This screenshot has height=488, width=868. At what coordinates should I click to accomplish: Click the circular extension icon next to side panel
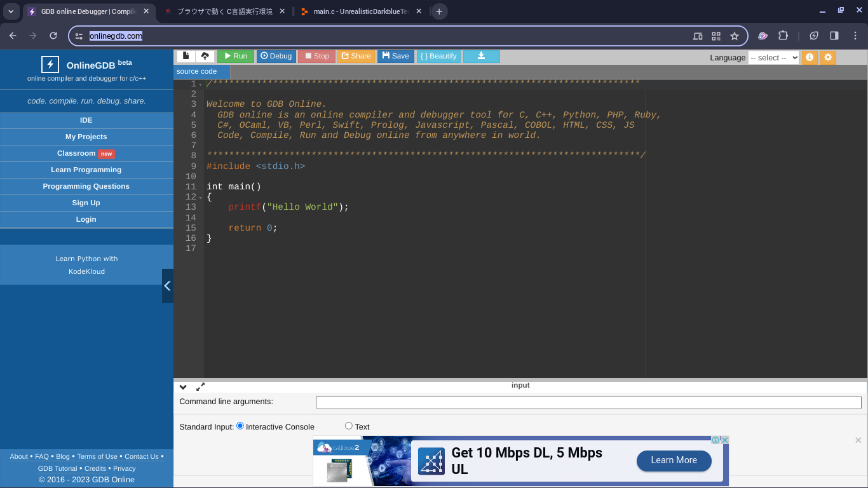coord(814,36)
